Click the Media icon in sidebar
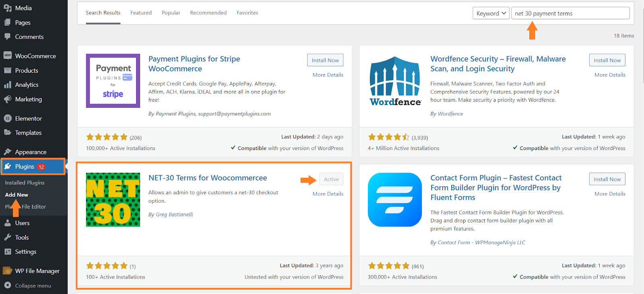644x294 pixels. 7,8
